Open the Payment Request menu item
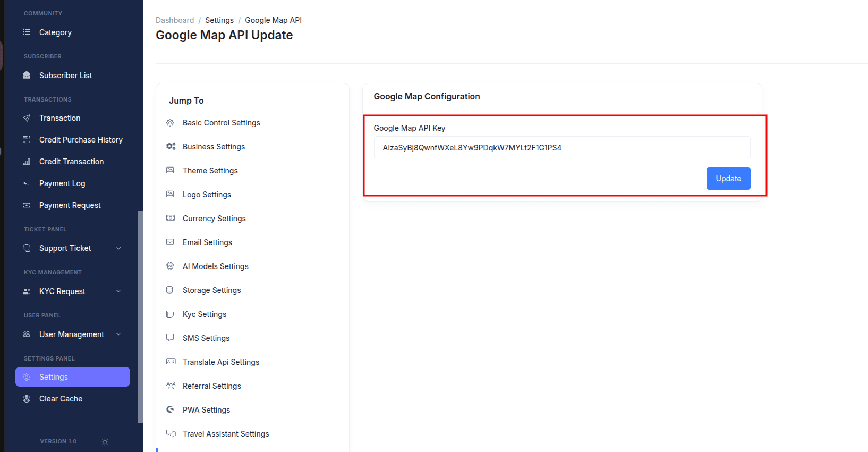Image resolution: width=868 pixels, height=452 pixels. [x=73, y=205]
